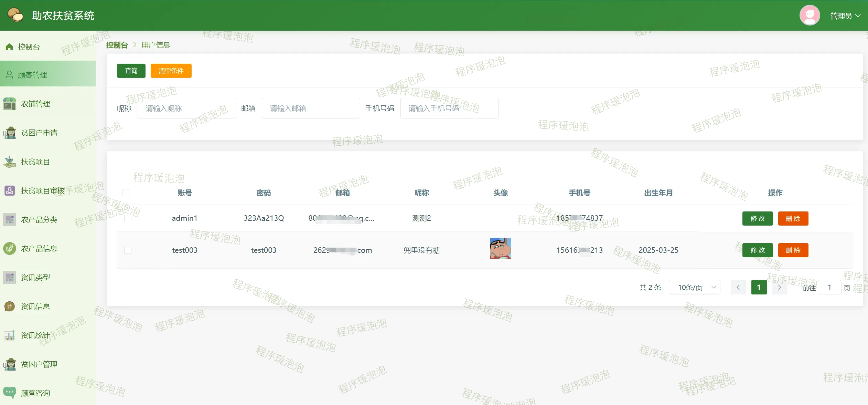The image size is (868, 405).
Task: Open 资讯类型 in the sidebar menu
Action: (x=35, y=277)
